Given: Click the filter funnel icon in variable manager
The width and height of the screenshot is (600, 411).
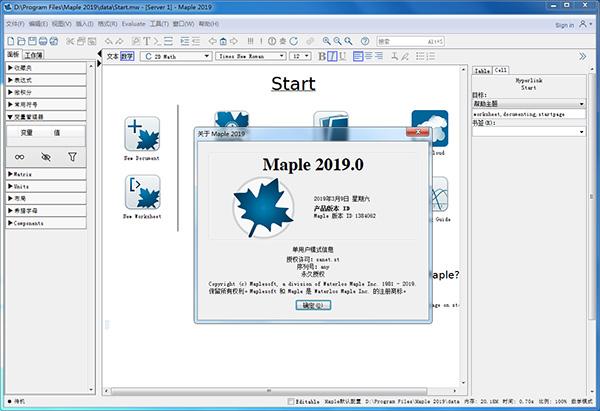Looking at the screenshot, I should [72, 157].
